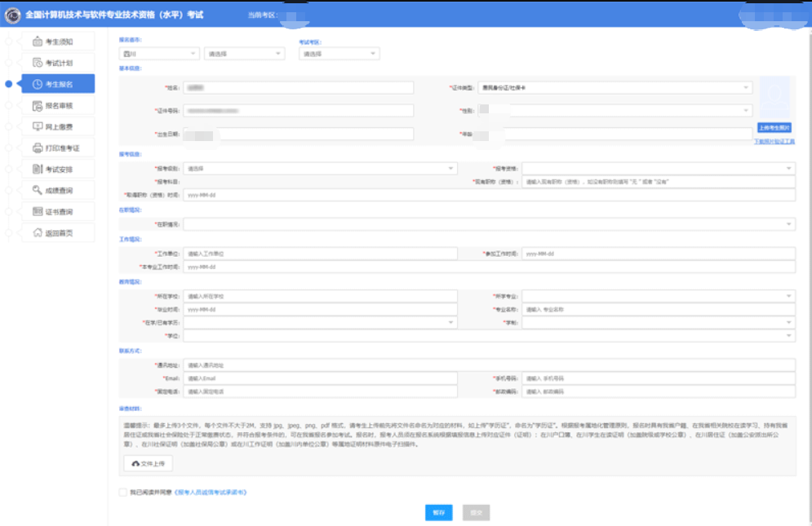Open 考生须知 in the sidebar
812x526 pixels.
click(x=59, y=42)
